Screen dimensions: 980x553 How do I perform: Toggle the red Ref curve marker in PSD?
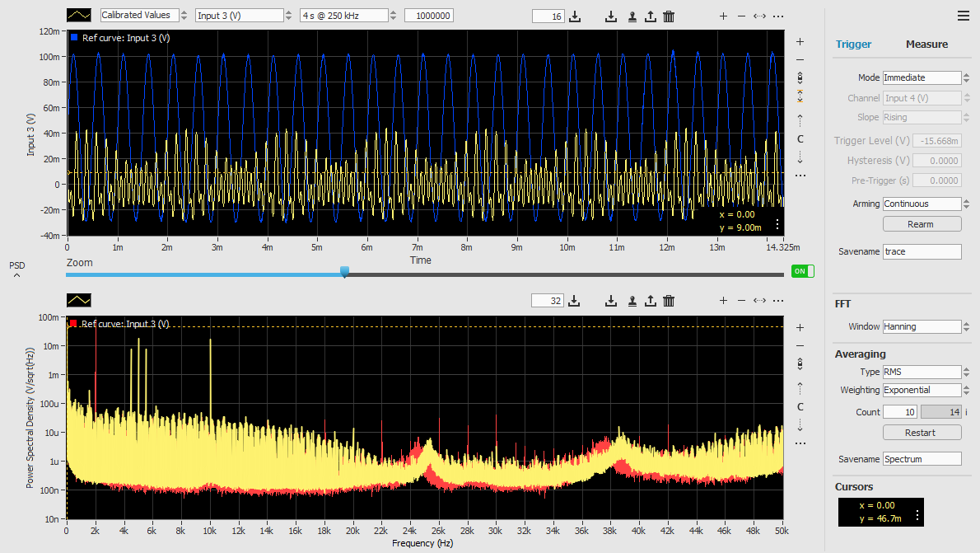[73, 323]
